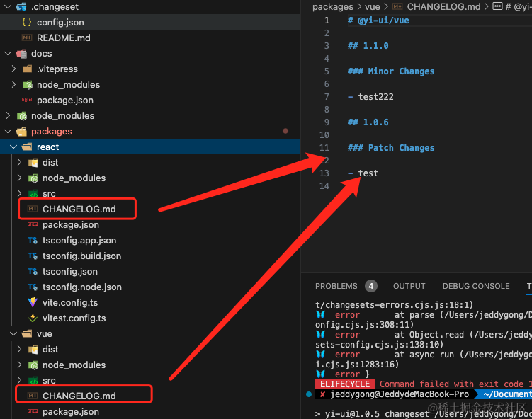Click root node_modules folder icon
Screen dimensions: 532x419
21,116
